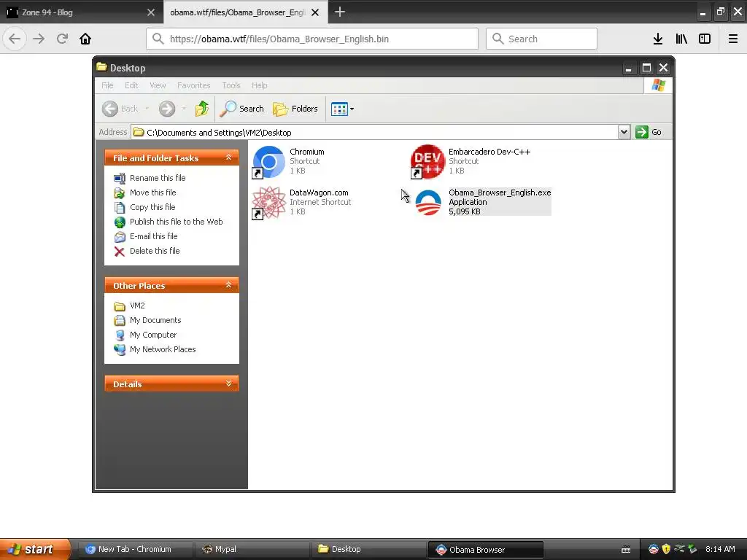Click Move this file

coord(145,192)
